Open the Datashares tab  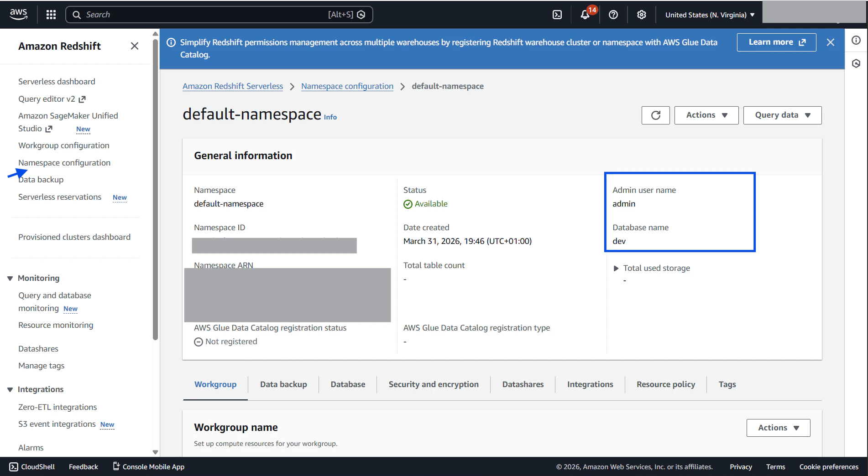point(523,384)
